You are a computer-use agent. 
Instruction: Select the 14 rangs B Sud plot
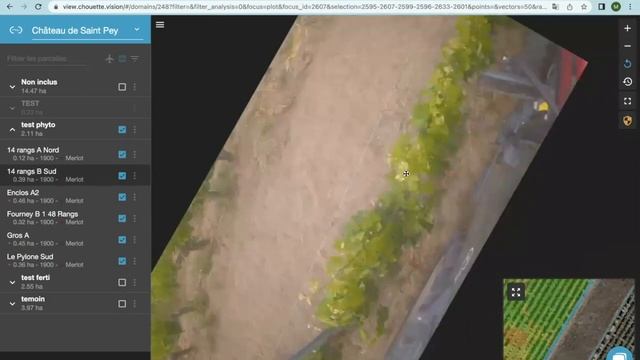[x=75, y=175]
